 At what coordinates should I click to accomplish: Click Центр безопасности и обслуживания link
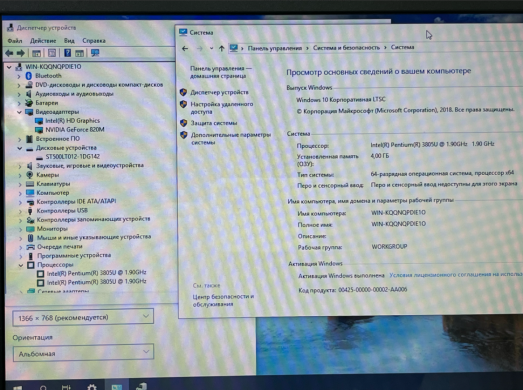223,300
